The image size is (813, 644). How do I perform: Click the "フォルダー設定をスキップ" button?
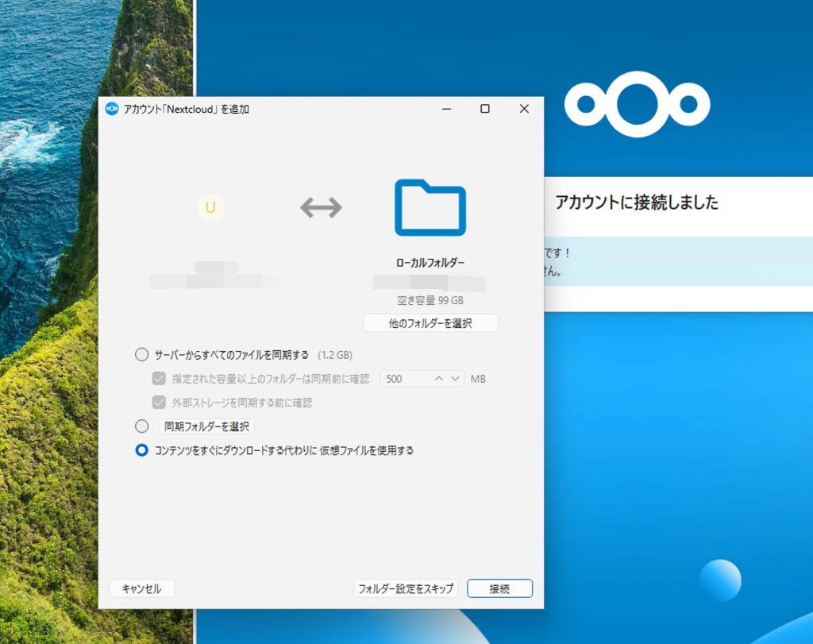(x=406, y=588)
